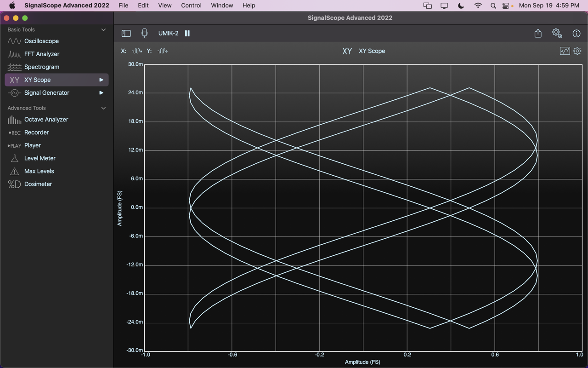The height and width of the screenshot is (368, 588).
Task: Open the Recorder tool
Action: point(57,132)
